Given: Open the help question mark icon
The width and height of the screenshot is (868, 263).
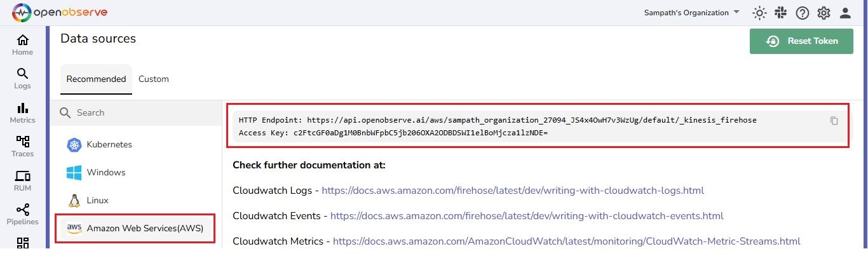Looking at the screenshot, I should (803, 13).
